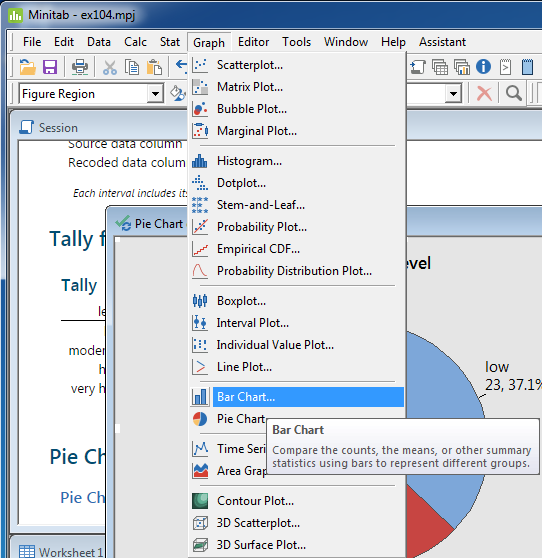The width and height of the screenshot is (542, 558).
Task: Click the Open Project folder icon
Action: [x=27, y=67]
